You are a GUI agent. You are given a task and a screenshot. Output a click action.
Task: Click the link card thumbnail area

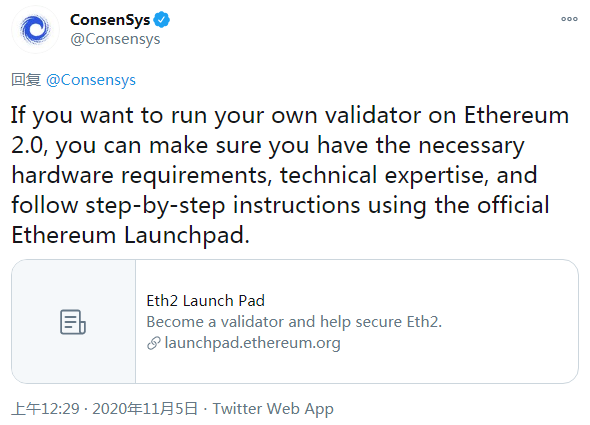[x=73, y=321]
